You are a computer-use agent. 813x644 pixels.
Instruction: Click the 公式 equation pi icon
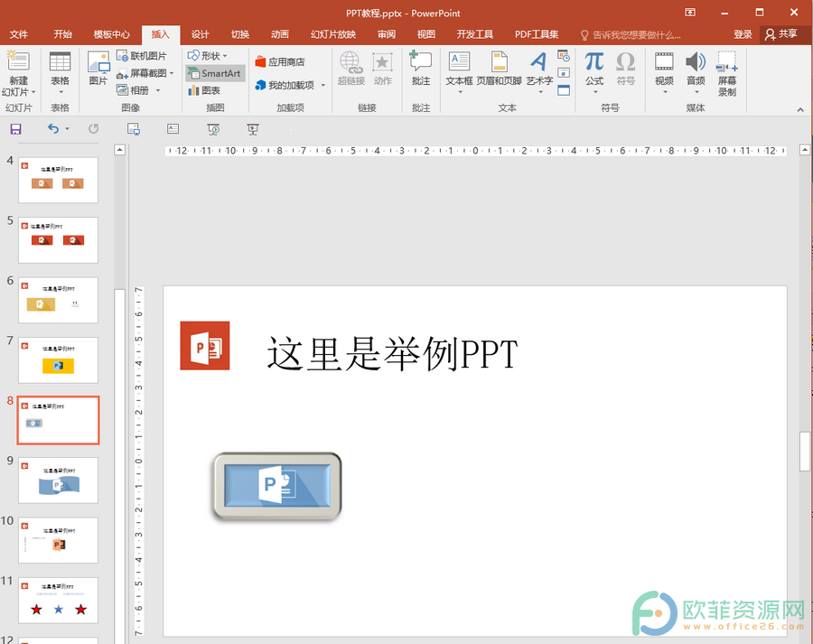(594, 61)
